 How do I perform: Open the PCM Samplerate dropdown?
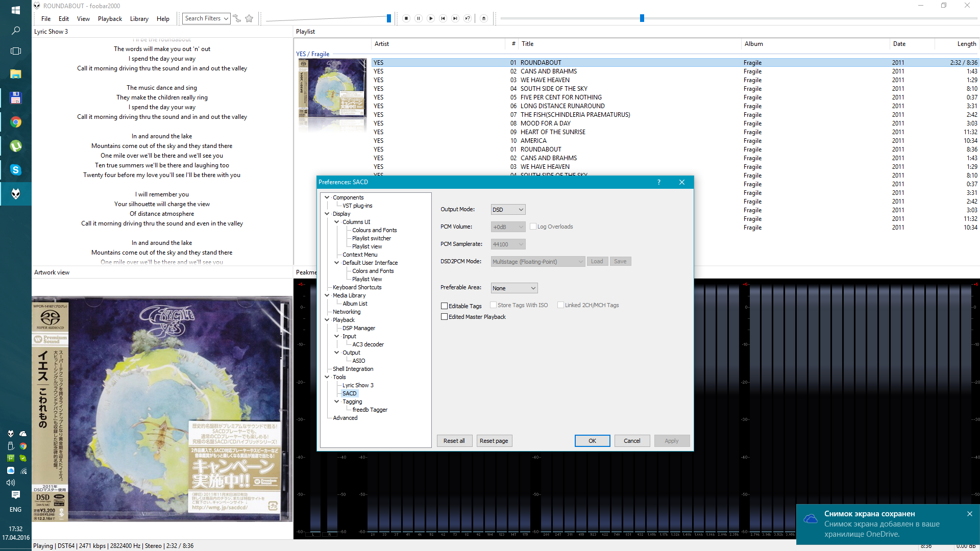[508, 244]
